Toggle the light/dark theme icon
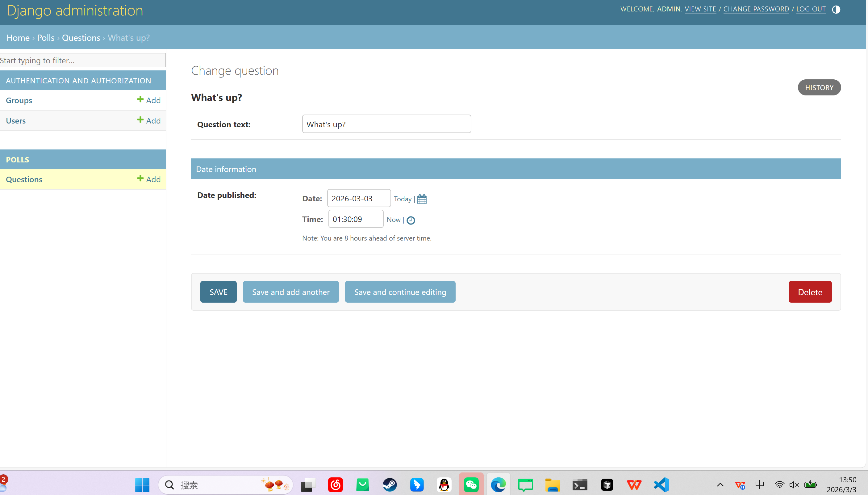This screenshot has width=868, height=495. click(x=836, y=10)
